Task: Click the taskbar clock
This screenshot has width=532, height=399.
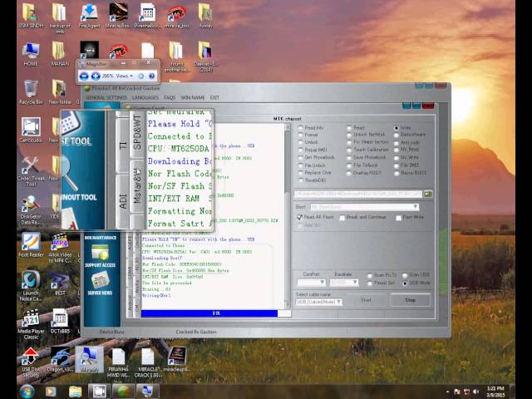Action: (x=495, y=392)
